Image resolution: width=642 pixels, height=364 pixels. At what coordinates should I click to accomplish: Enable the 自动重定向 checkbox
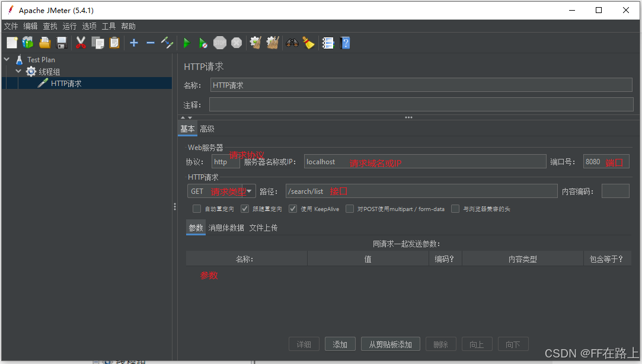(x=197, y=209)
